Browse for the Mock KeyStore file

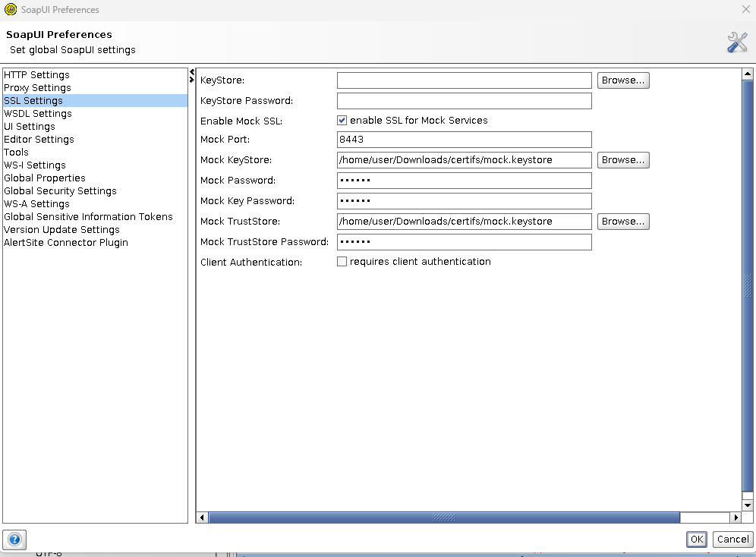pyautogui.click(x=623, y=160)
